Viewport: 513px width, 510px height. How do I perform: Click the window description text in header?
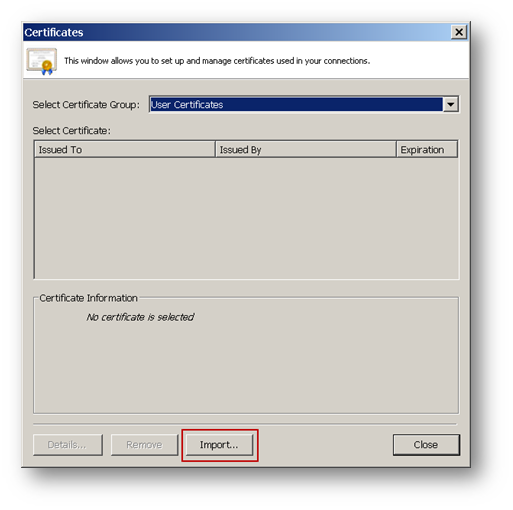[217, 61]
